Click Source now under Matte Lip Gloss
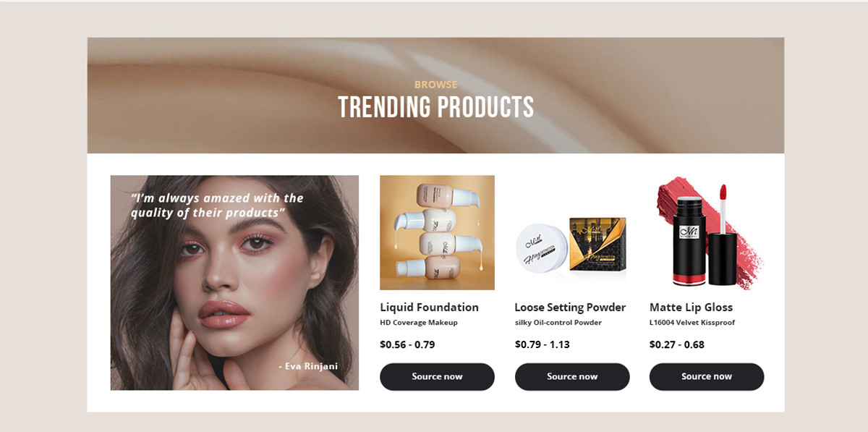This screenshot has width=868, height=432. point(707,376)
